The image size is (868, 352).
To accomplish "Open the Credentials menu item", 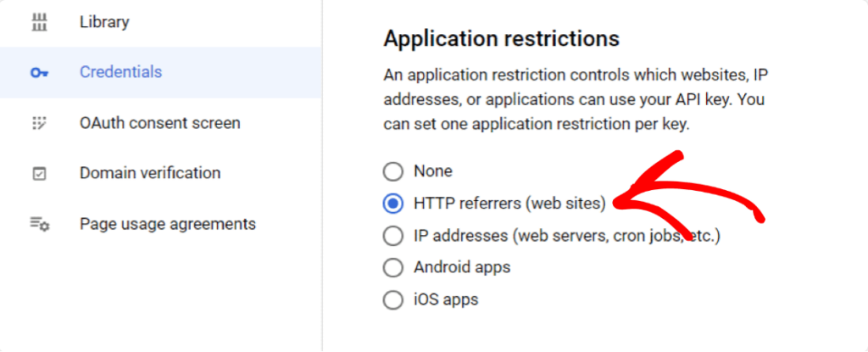I will [160, 73].
